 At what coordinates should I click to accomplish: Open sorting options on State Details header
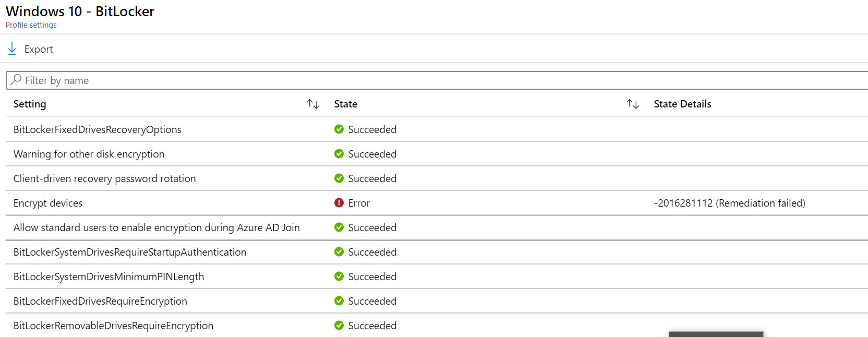coord(682,103)
